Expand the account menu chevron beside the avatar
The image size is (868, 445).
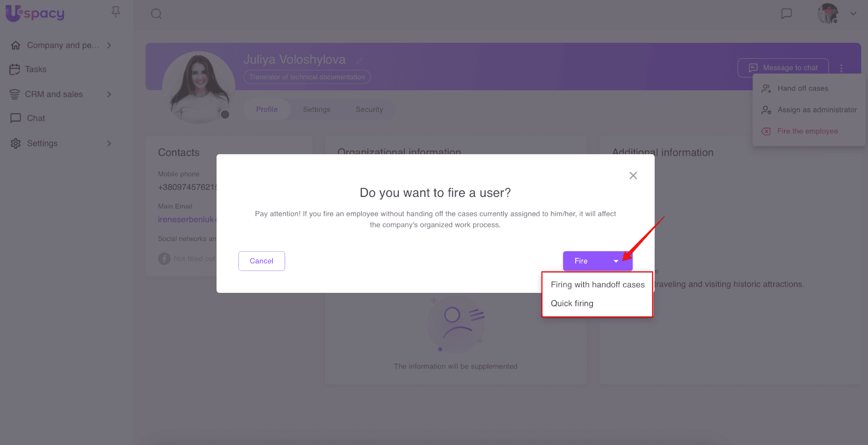(x=853, y=14)
